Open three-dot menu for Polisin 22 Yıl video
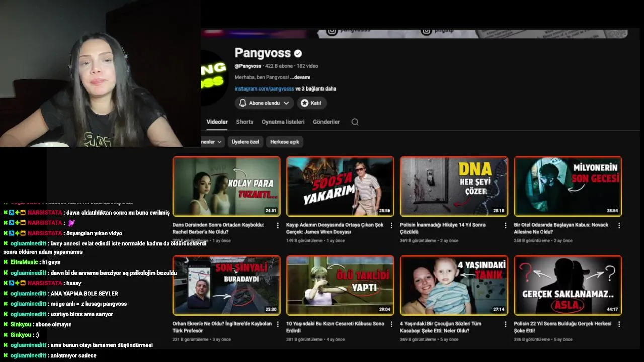Image resolution: width=644 pixels, height=362 pixels. pyautogui.click(x=619, y=325)
